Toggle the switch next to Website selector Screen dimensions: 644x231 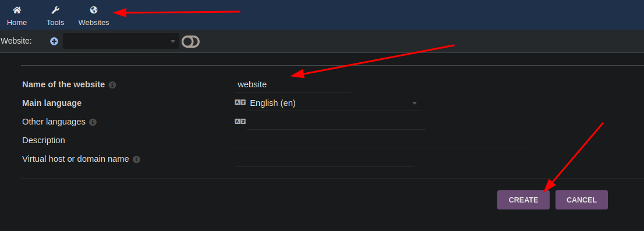(190, 41)
